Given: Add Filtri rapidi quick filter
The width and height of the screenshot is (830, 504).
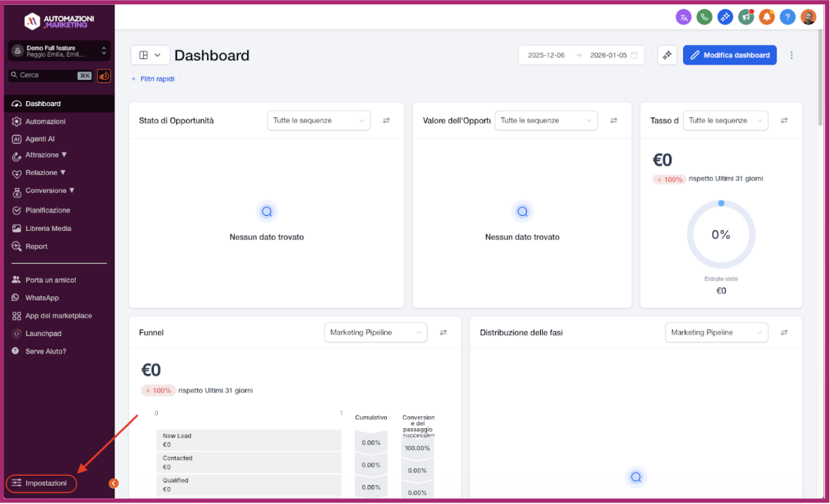Looking at the screenshot, I should (153, 79).
